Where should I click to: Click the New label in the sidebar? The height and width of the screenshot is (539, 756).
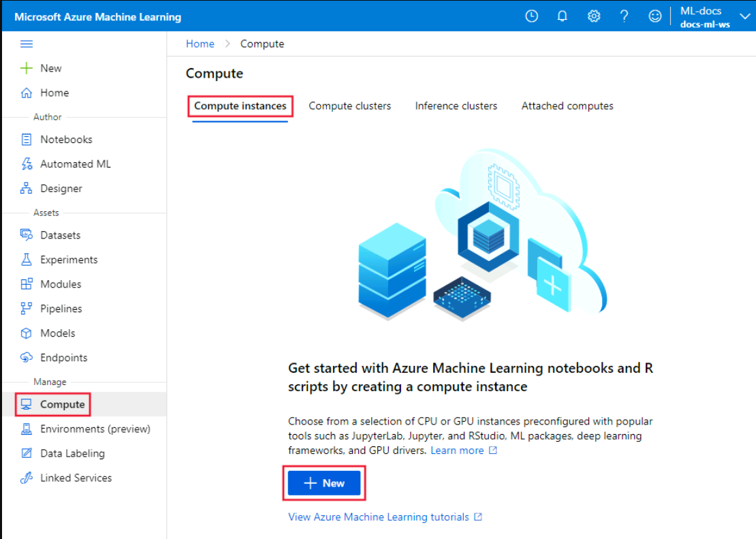(51, 69)
